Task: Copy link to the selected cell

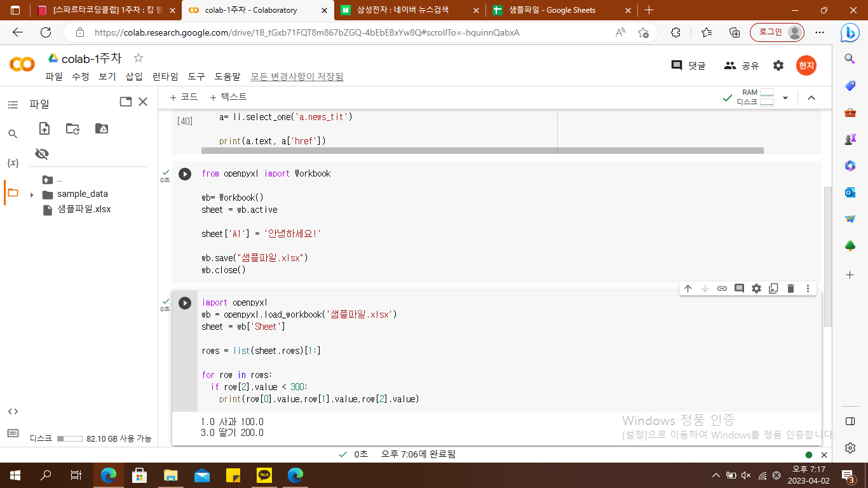Action: [722, 288]
